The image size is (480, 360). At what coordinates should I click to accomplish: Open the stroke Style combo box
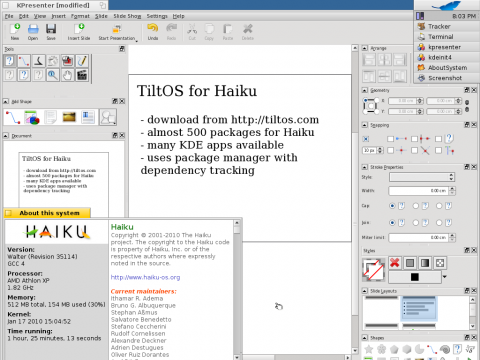[x=422, y=177]
